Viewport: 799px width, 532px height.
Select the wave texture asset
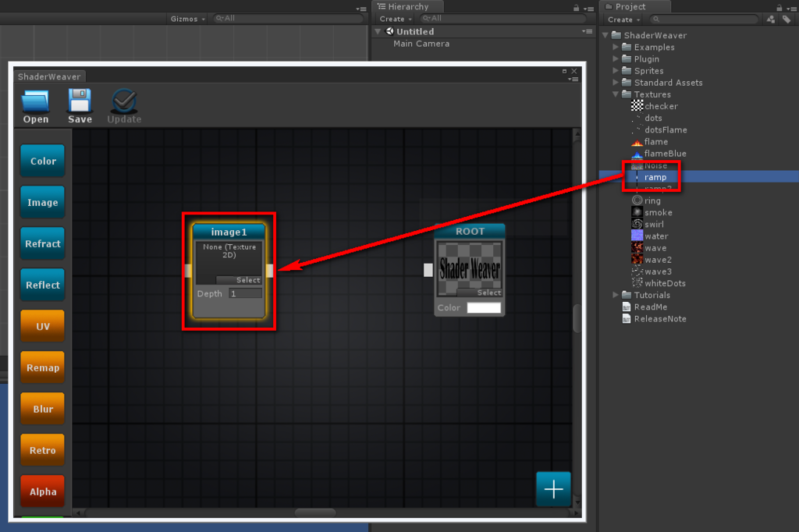click(649, 248)
